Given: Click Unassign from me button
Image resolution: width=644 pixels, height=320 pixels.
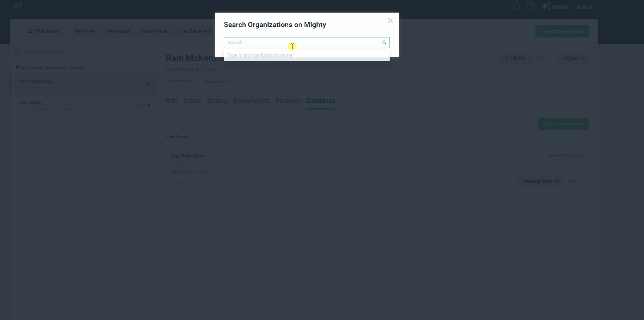Looking at the screenshot, I should click(x=541, y=181).
